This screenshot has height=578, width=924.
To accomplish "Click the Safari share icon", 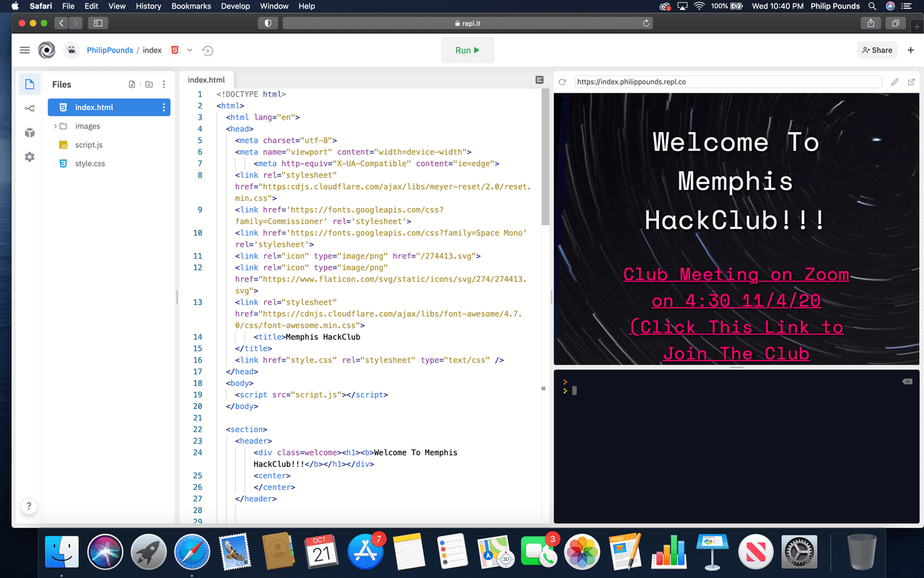I will tap(871, 23).
